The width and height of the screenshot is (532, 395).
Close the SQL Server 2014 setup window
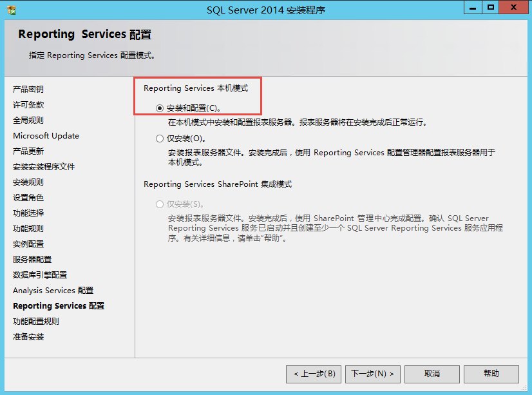513,8
